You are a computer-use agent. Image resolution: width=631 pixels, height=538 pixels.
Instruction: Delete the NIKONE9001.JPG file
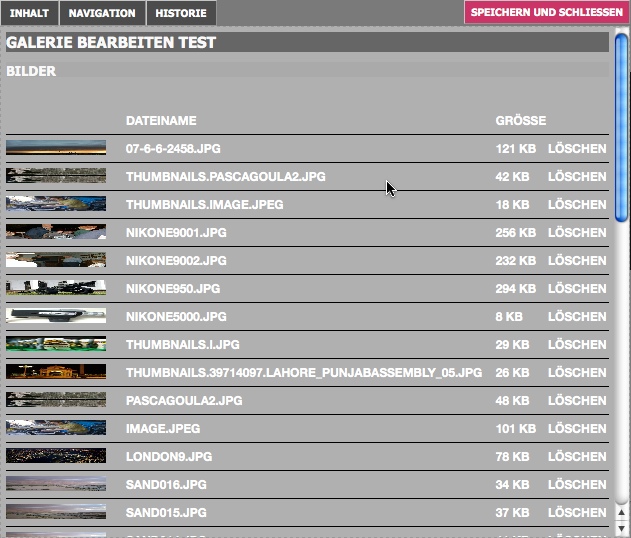pos(577,233)
